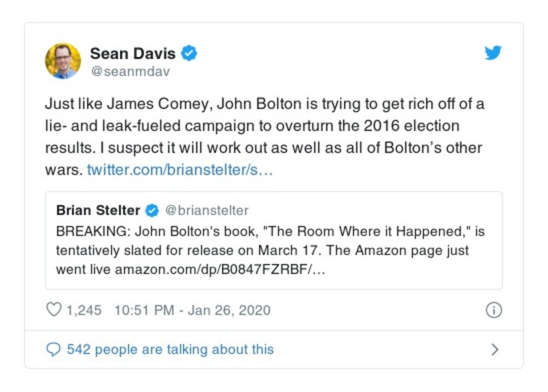Click Brian Stelter's verified badge
Image resolution: width=548 pixels, height=392 pixels.
coord(153,210)
